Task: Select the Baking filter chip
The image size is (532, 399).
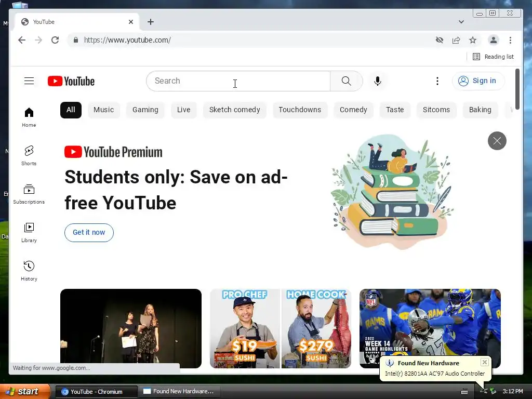Action: tap(480, 110)
